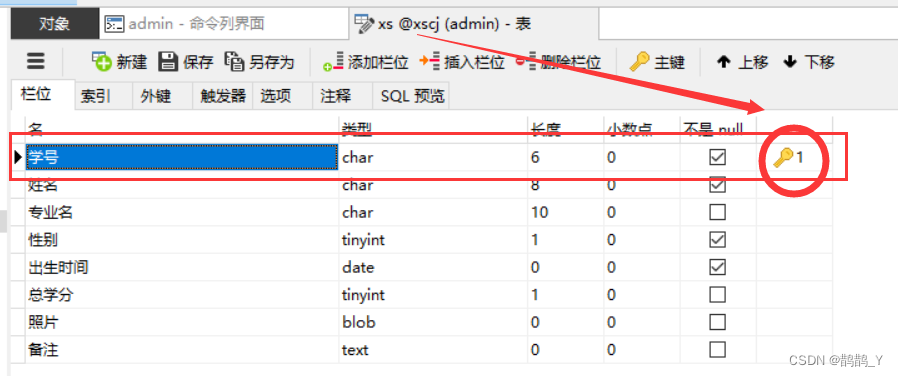Toggle not-null checkbox for 学号

pyautogui.click(x=717, y=157)
